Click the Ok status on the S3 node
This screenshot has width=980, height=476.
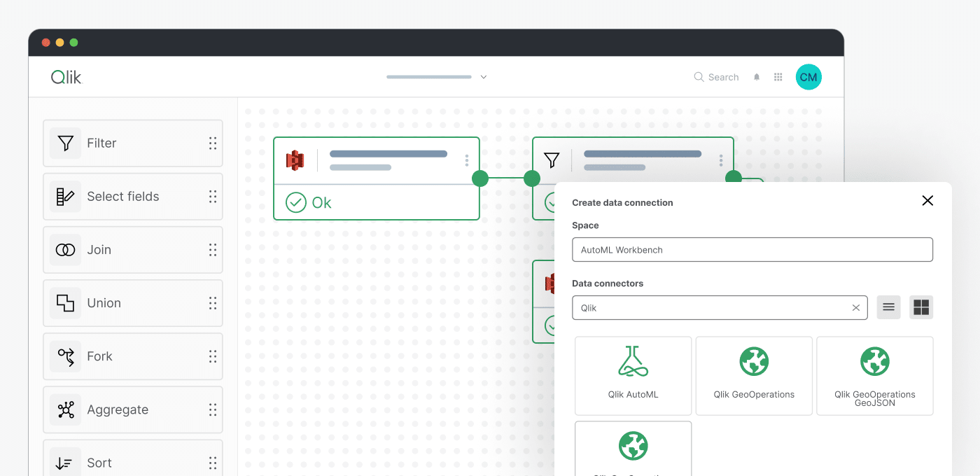pyautogui.click(x=309, y=203)
